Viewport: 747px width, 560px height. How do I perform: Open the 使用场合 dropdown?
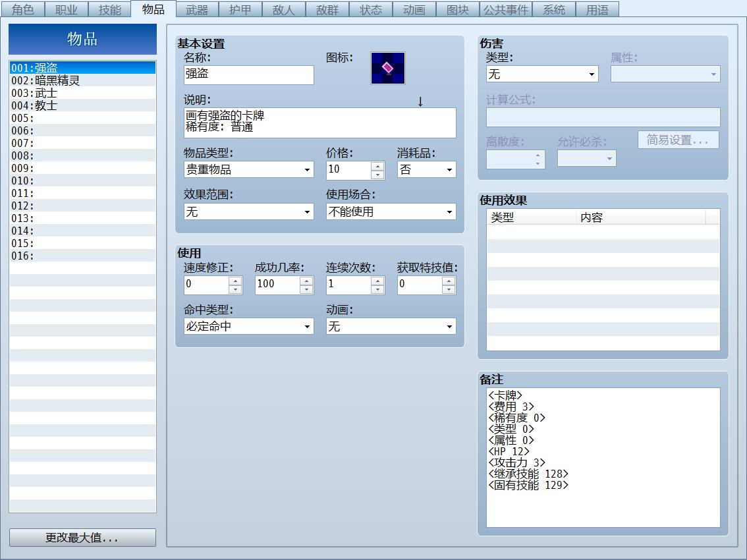tap(391, 211)
